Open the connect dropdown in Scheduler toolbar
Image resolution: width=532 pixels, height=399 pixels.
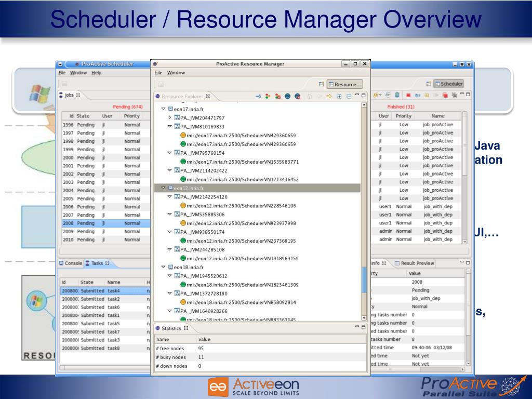click(x=380, y=96)
